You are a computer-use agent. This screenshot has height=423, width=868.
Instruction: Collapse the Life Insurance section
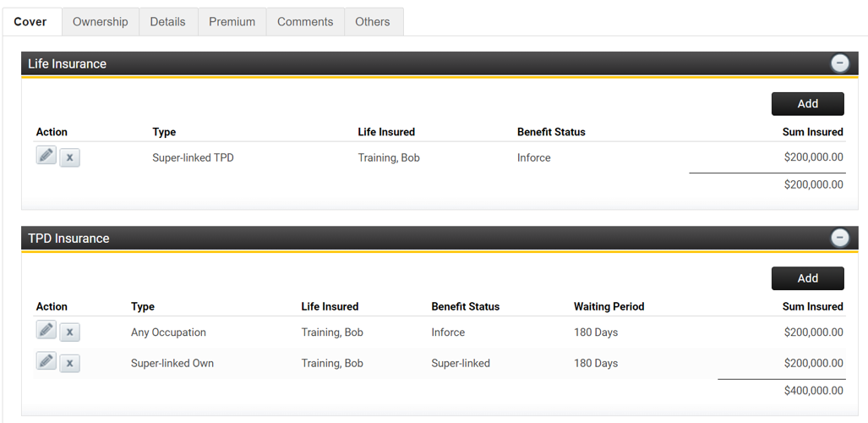click(839, 63)
